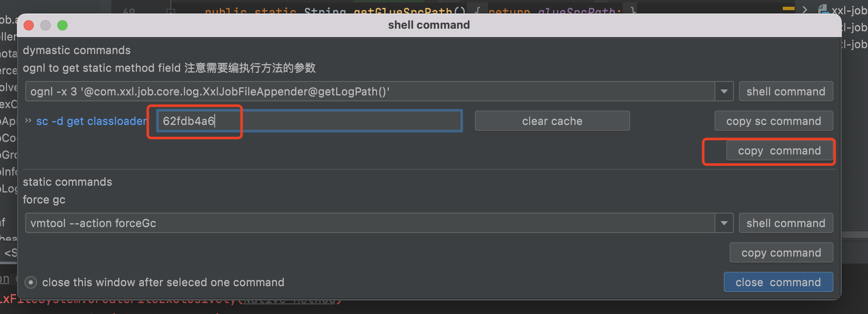Click the green maximize window button
868x314 pixels.
coord(62,25)
